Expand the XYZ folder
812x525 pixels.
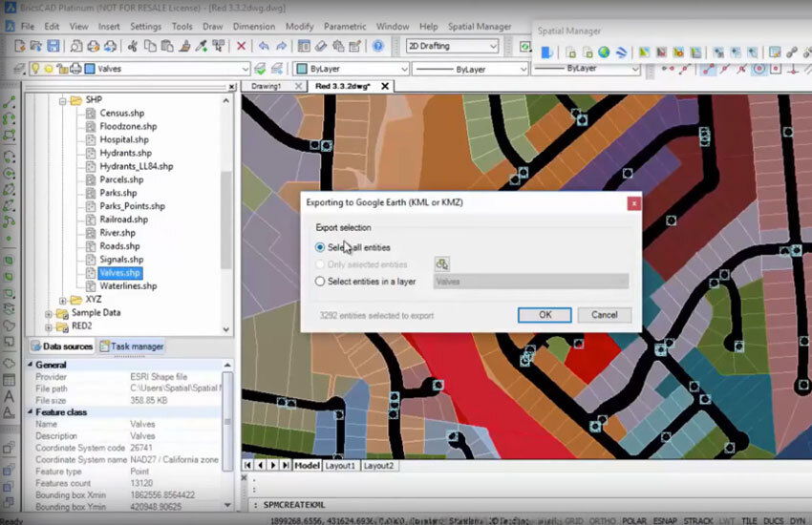63,301
